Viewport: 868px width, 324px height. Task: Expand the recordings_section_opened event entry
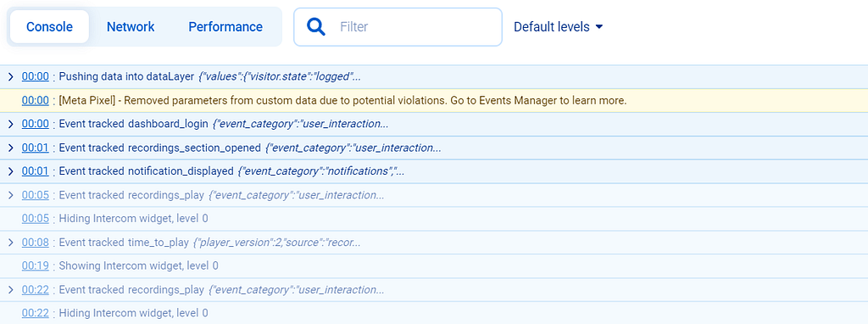[x=10, y=148]
